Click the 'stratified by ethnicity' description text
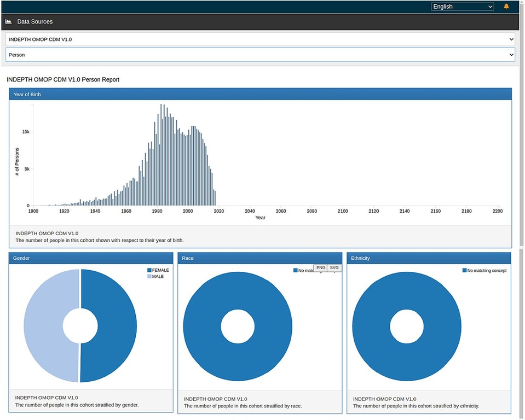Screen dimensions: 525x420 pyautogui.click(x=416, y=406)
